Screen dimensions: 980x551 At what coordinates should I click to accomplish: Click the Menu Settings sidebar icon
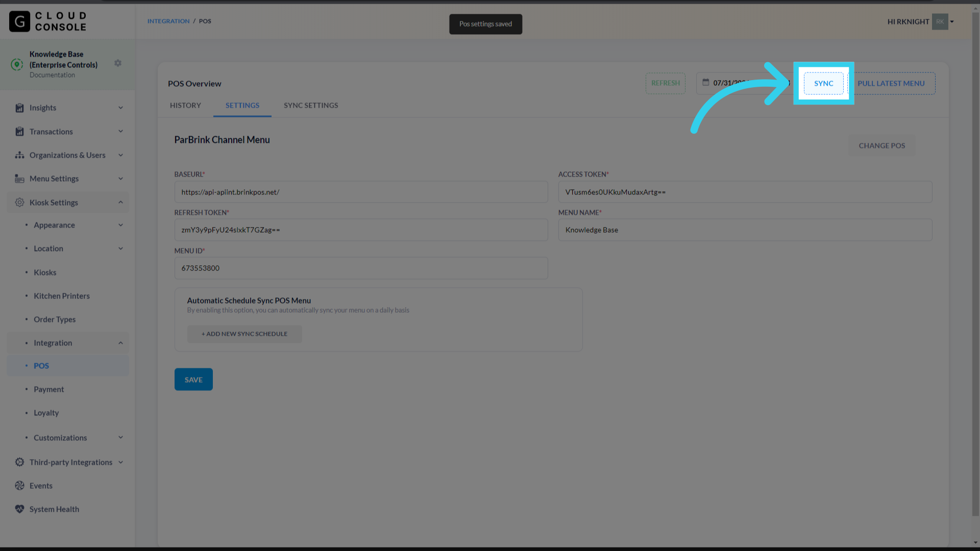coord(19,179)
